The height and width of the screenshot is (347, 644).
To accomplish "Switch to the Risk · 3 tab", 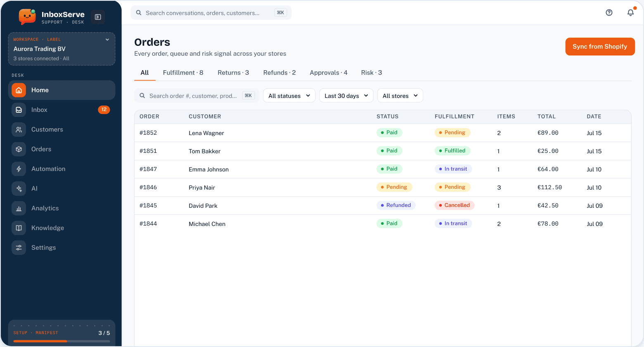I will [372, 73].
